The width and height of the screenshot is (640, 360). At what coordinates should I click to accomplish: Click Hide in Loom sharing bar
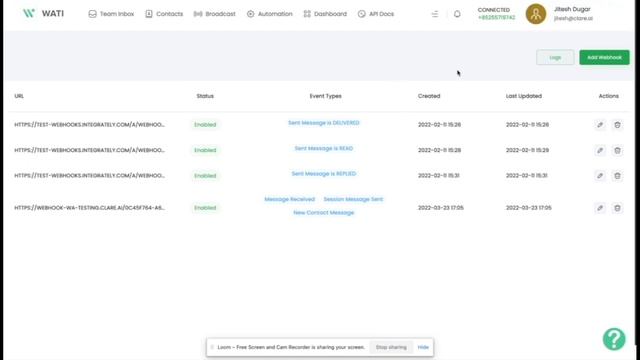(423, 347)
